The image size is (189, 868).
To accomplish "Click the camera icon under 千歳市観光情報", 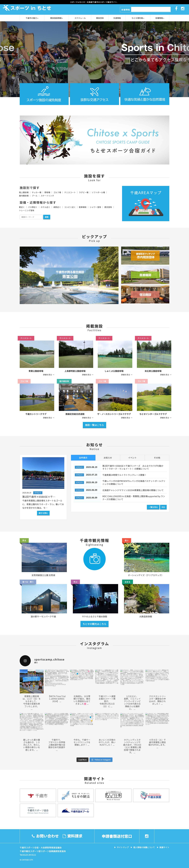I will (x=94, y=559).
